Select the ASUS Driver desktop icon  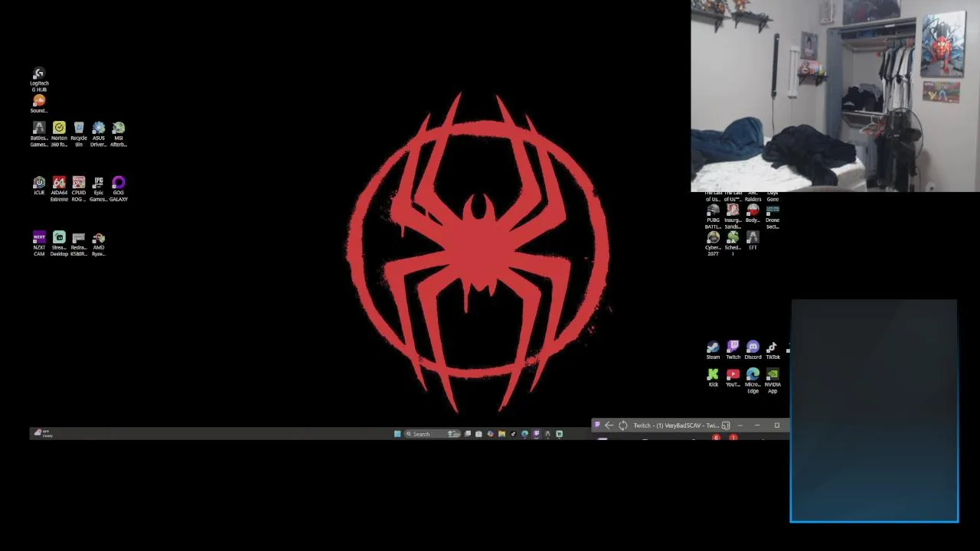[99, 134]
